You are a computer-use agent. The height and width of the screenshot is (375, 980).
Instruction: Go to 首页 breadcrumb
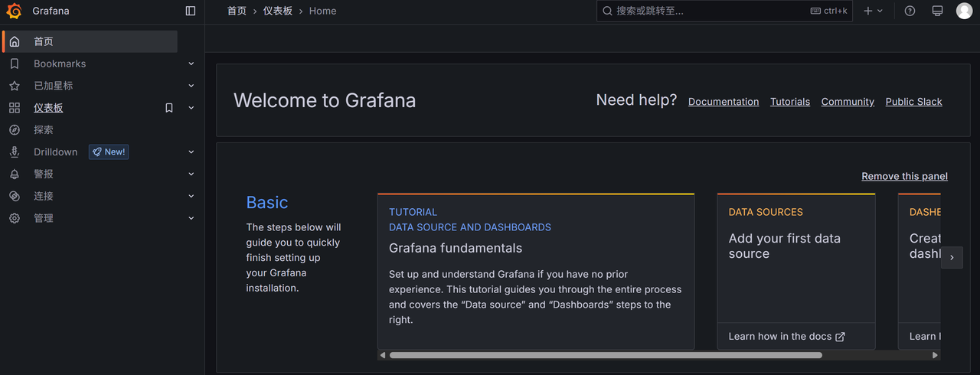click(237, 11)
